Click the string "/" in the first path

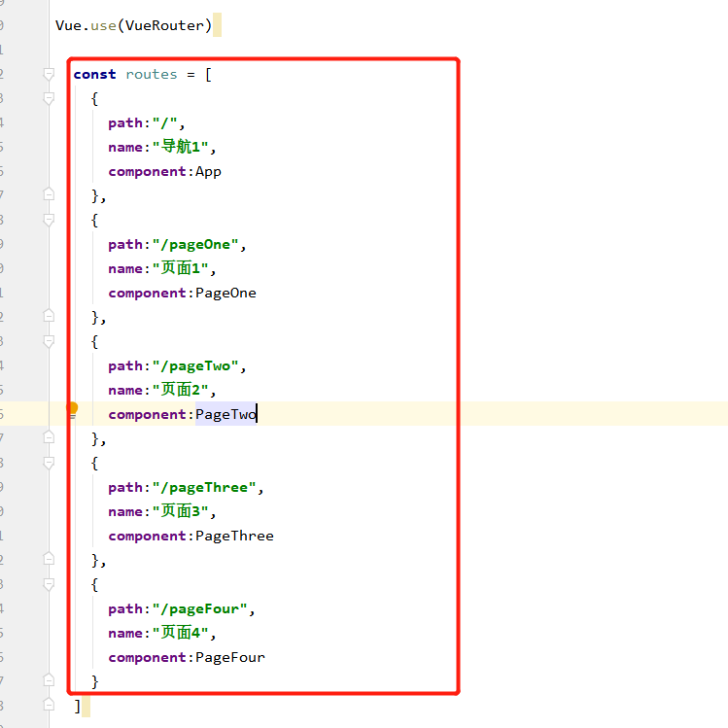coord(164,123)
